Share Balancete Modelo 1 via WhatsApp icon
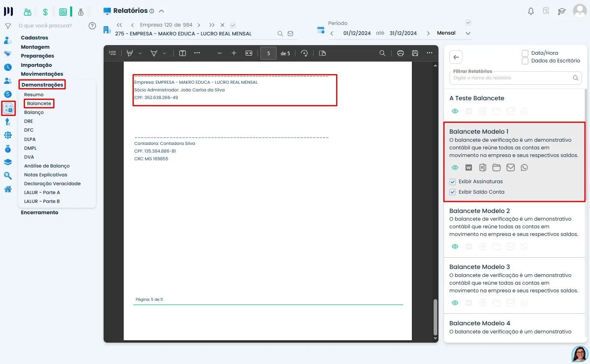Viewport: 590px width, 364px height. 524,168
